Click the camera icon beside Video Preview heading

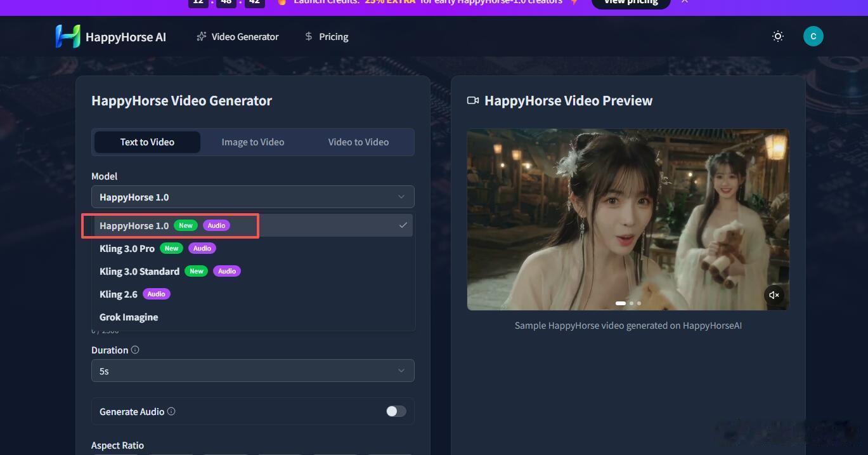[x=472, y=100]
